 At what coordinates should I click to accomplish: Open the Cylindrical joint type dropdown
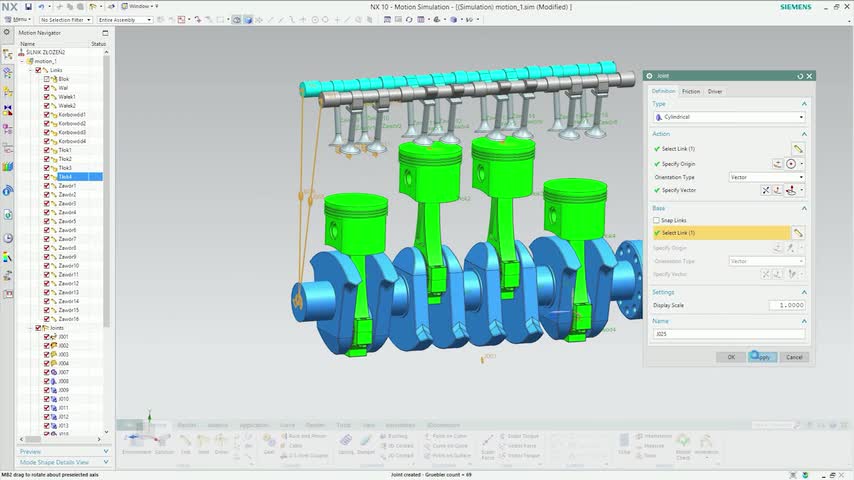(x=729, y=117)
